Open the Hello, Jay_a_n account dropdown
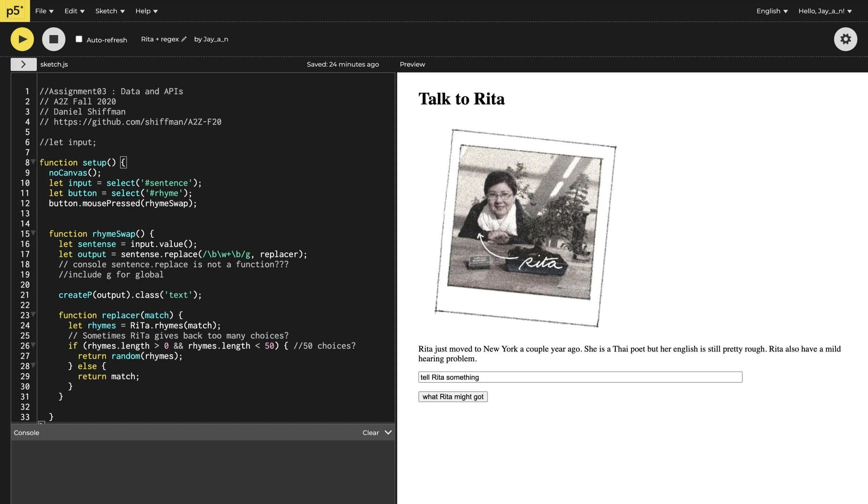Image resolution: width=868 pixels, height=504 pixels. (825, 11)
